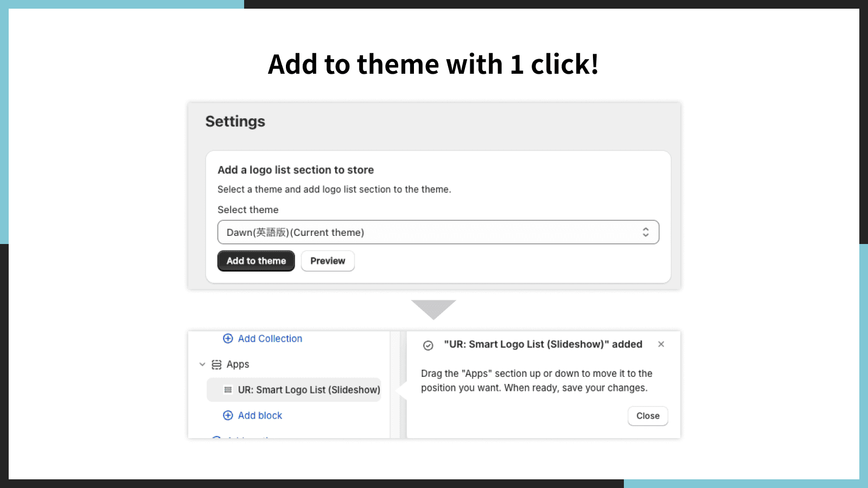The height and width of the screenshot is (488, 868).
Task: Collapse the Apps section chevron
Action: [202, 364]
